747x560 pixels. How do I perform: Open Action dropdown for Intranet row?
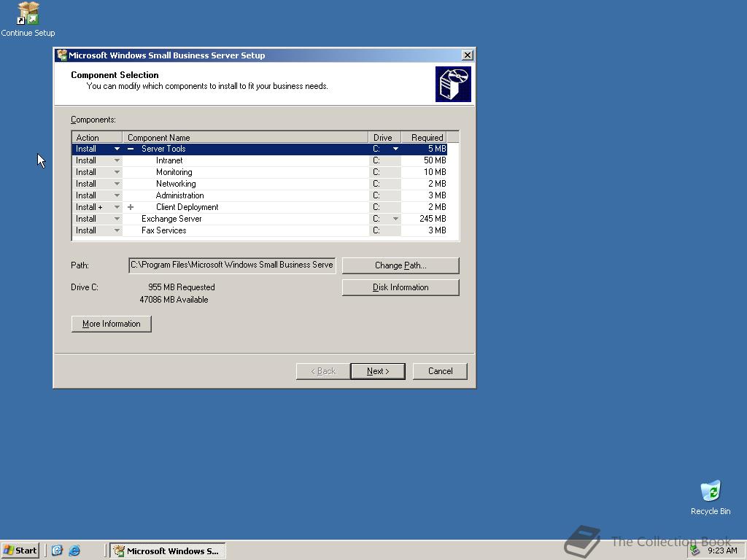click(117, 160)
